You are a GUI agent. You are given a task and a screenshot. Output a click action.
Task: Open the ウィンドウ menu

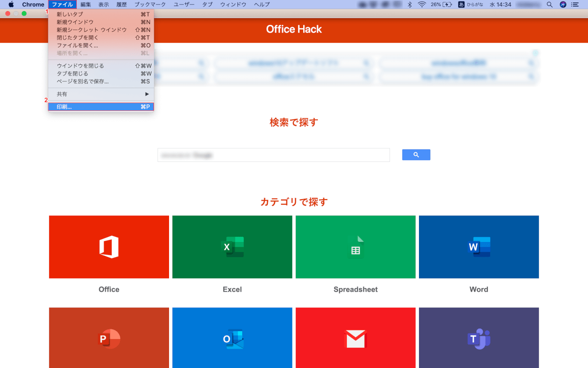click(233, 5)
